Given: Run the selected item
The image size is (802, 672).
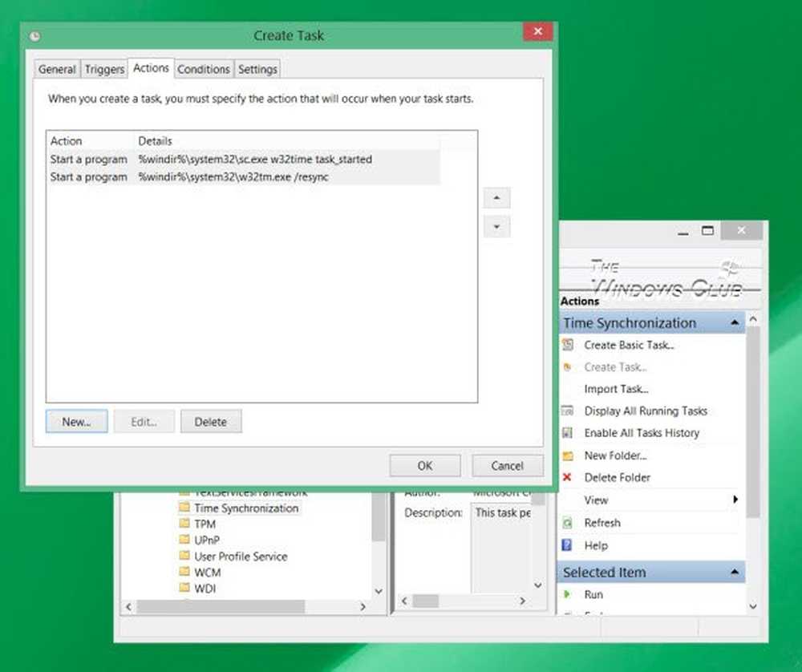Looking at the screenshot, I should (x=593, y=595).
